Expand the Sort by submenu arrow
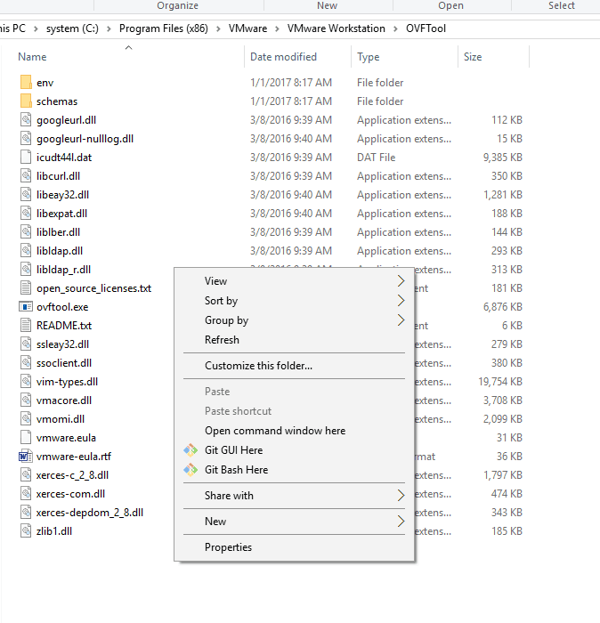The width and height of the screenshot is (600, 623). tap(401, 300)
